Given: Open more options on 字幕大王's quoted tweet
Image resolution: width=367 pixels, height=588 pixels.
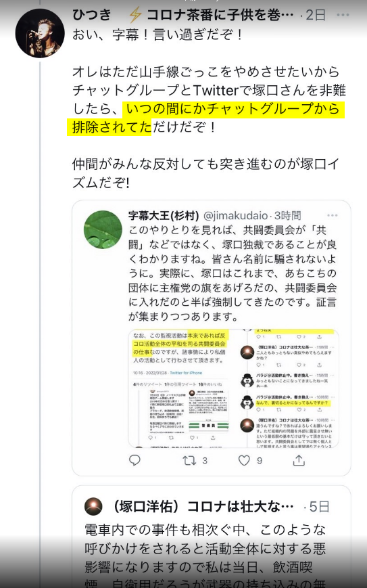Looking at the screenshot, I should [332, 215].
